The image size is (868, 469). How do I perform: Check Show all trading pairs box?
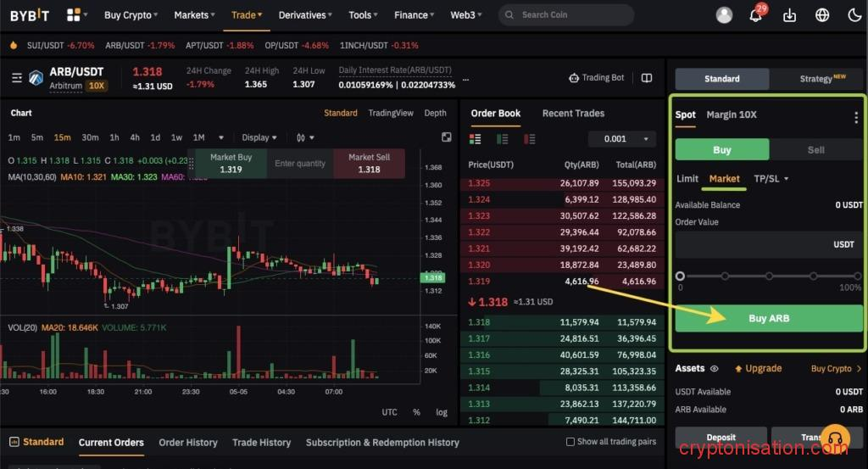click(570, 441)
